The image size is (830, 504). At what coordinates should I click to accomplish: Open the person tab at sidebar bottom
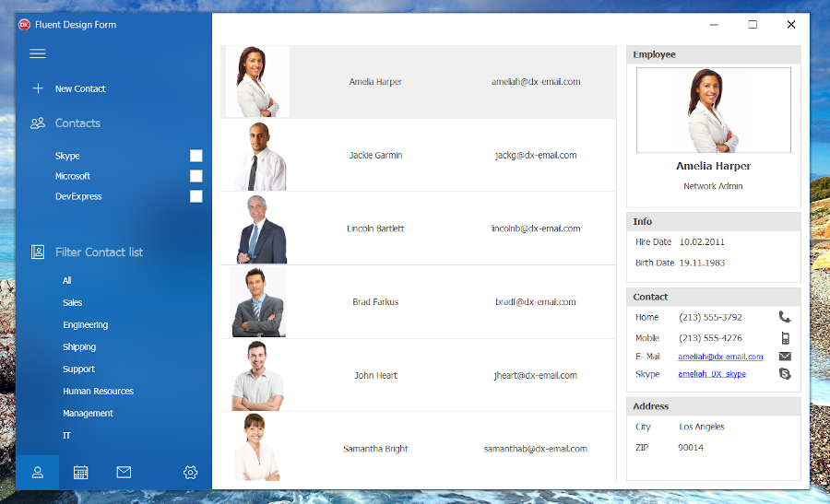pyautogui.click(x=38, y=473)
